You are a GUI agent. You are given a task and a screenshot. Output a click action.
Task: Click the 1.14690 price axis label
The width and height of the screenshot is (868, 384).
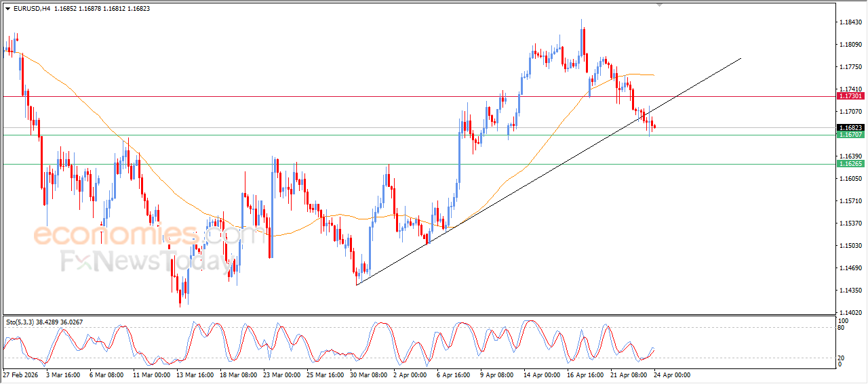tap(850, 268)
